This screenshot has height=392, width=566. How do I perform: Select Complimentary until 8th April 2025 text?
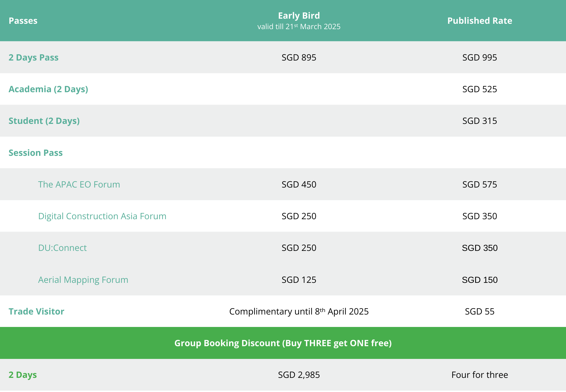pyautogui.click(x=299, y=311)
